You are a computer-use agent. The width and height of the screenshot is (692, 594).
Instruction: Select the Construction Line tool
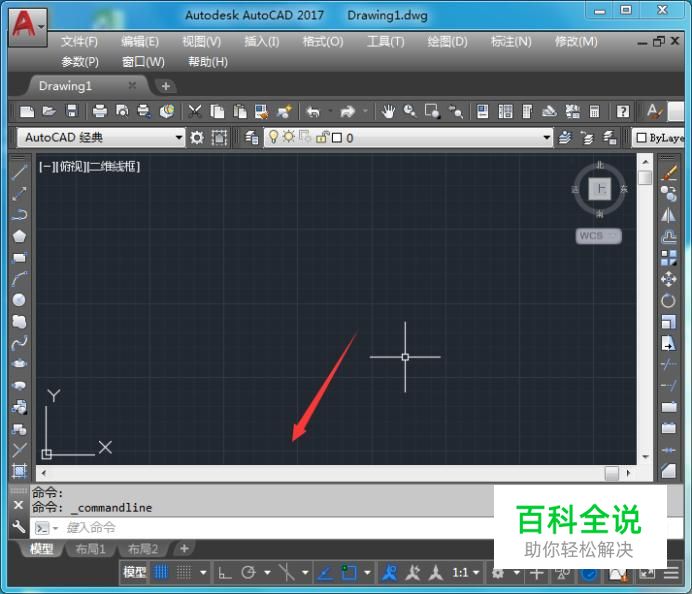19,193
